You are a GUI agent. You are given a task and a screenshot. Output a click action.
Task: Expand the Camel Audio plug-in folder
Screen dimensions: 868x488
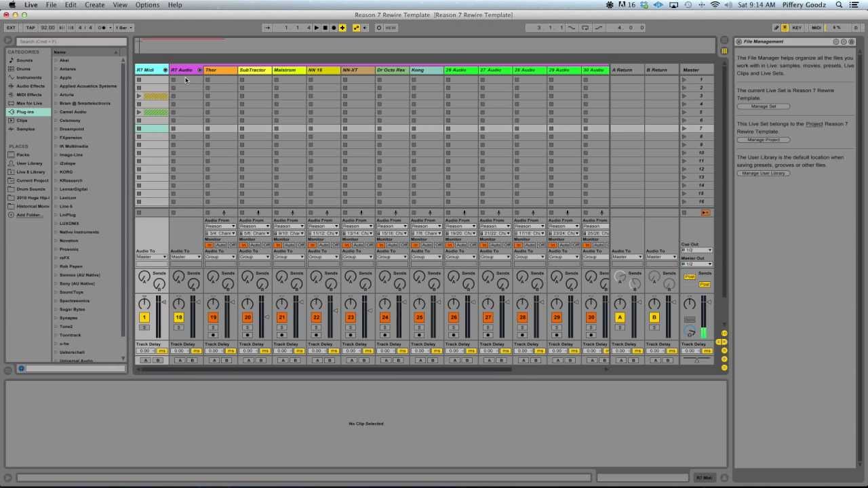(x=56, y=112)
